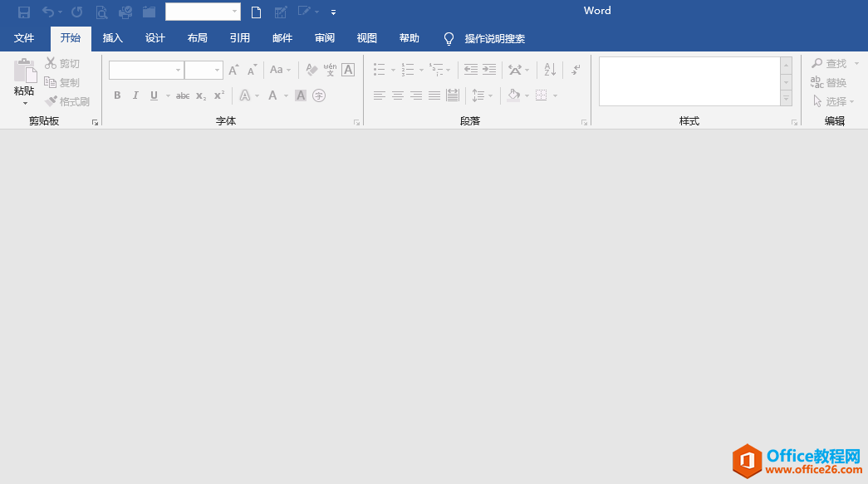Click the Save icon in quick access toolbar
The height and width of the screenshot is (484, 868).
(x=24, y=12)
